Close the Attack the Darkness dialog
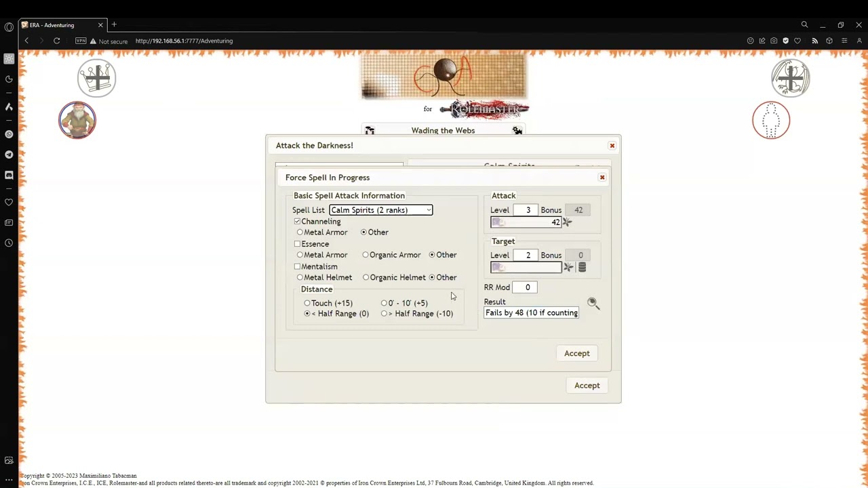 tap(612, 146)
